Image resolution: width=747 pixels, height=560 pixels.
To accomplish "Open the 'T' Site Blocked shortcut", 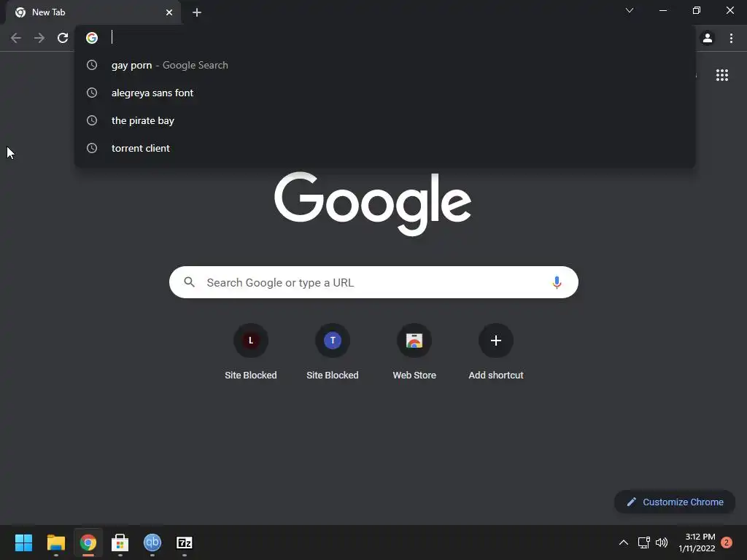I will [x=333, y=352].
